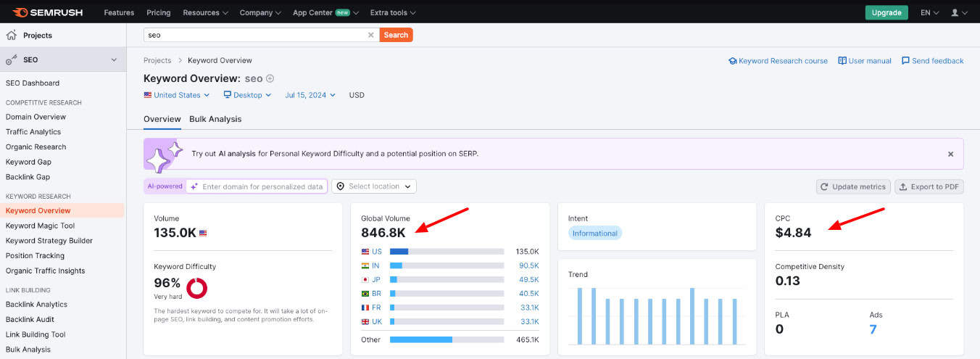Viewport: 980px width, 359px height.
Task: Open the Jul 15, 2024 date dropdown
Action: [x=310, y=95]
